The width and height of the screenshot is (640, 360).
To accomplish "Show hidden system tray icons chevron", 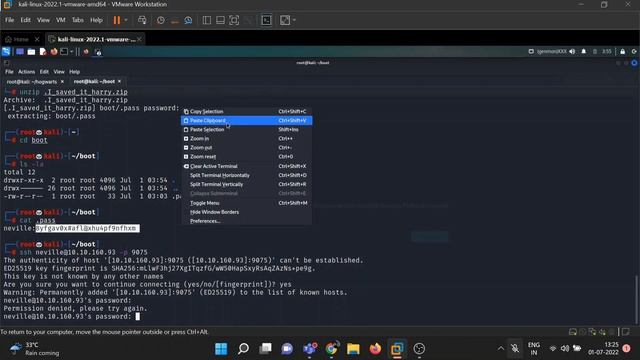I will click(x=500, y=348).
